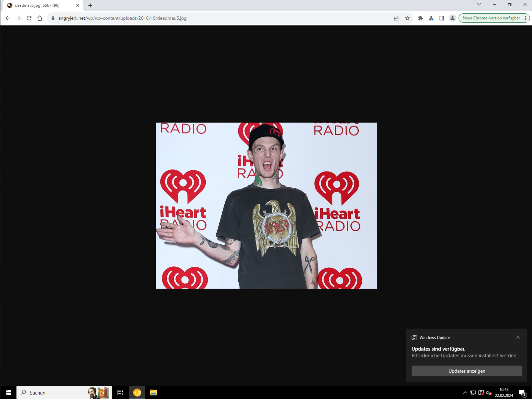Open the notification center icon
The height and width of the screenshot is (399, 532).
(522, 393)
